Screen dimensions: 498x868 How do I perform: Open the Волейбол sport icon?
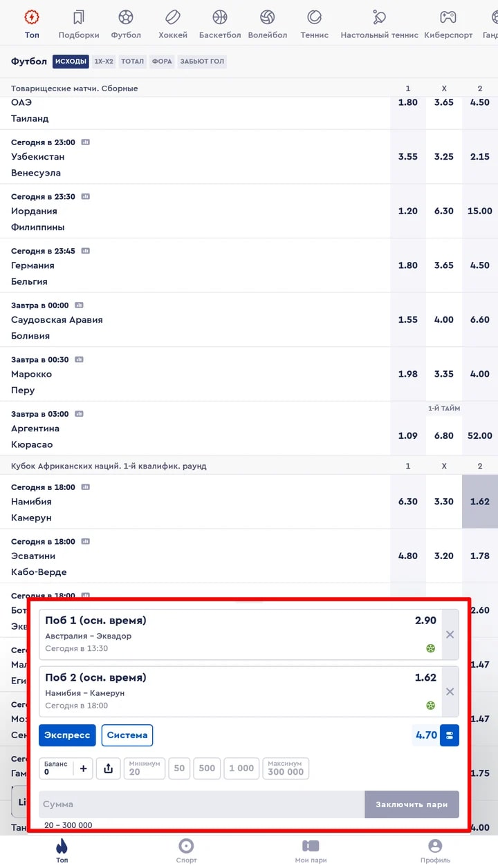(x=268, y=17)
